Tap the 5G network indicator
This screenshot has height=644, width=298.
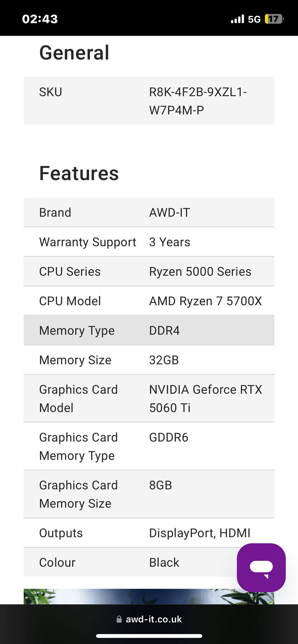tap(254, 19)
